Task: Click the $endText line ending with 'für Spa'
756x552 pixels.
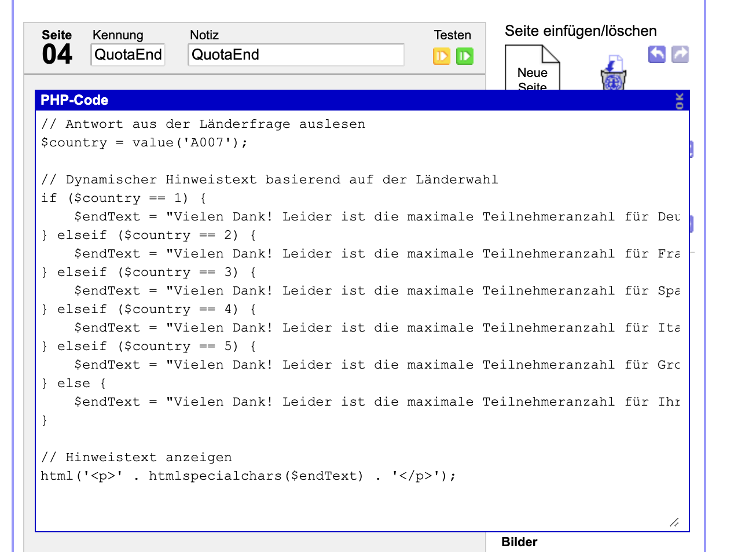Action: [x=377, y=290]
